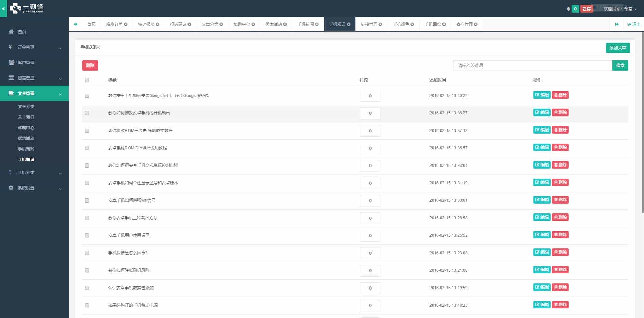Screen dimensions: 644x318
Task: Click the 添加文章 button
Action: coord(618,48)
